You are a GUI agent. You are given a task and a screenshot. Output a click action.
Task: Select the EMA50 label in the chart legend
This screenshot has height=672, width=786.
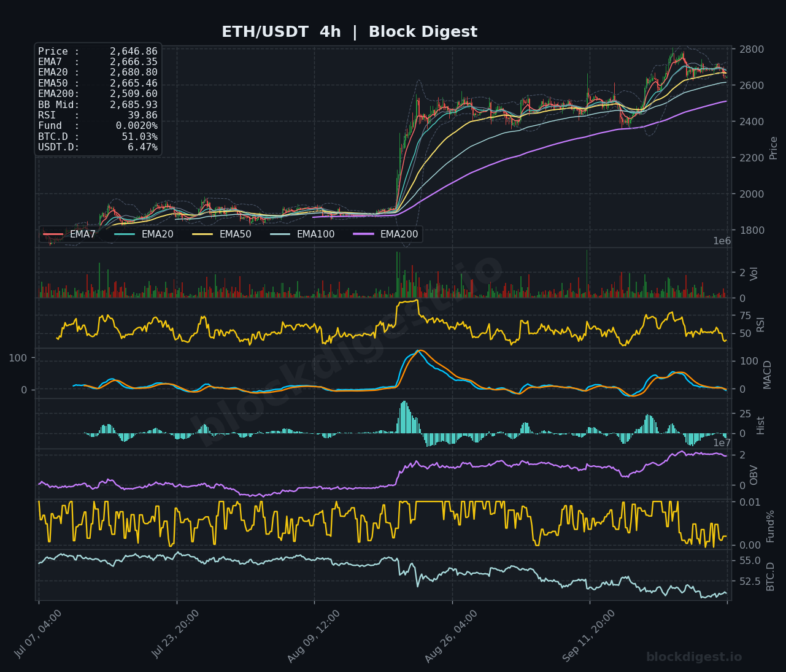(236, 234)
